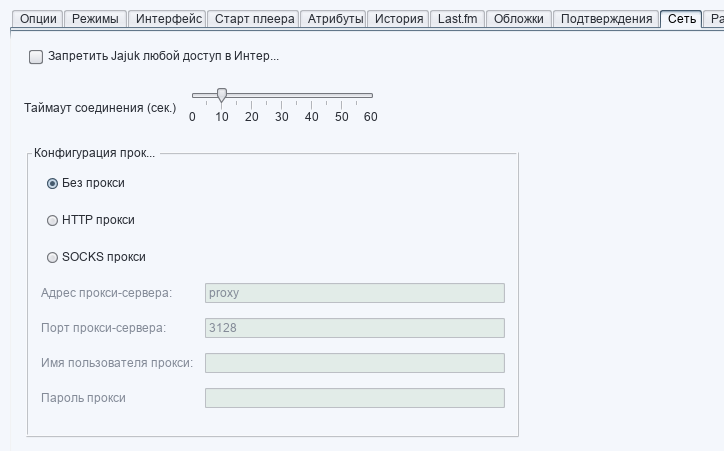This screenshot has width=724, height=451.
Task: Choose the SOCKS прокси option
Action: 52,257
